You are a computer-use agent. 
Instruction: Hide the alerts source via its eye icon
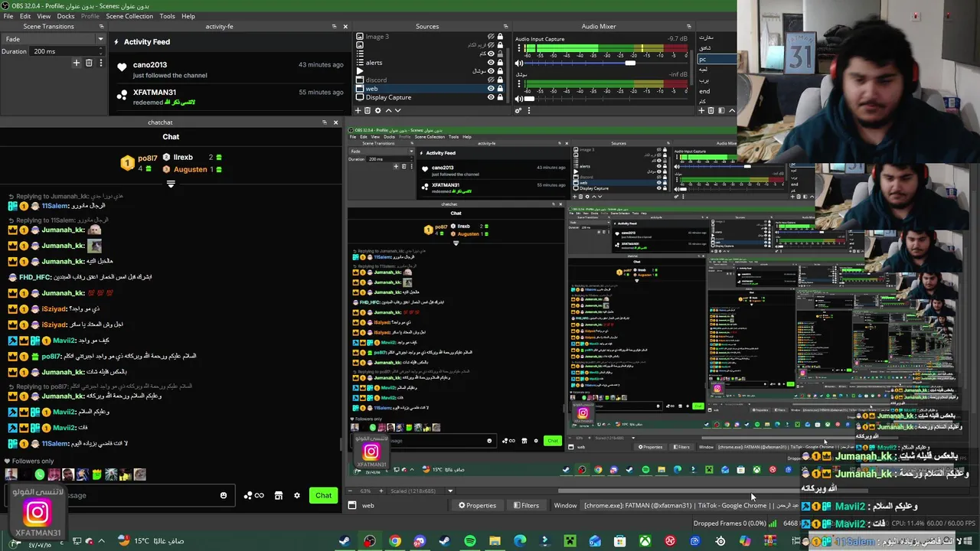491,62
